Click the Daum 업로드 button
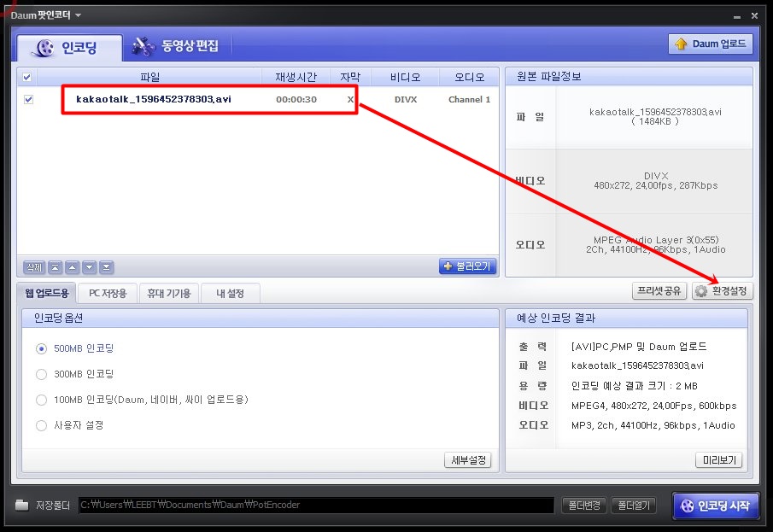 tap(711, 44)
